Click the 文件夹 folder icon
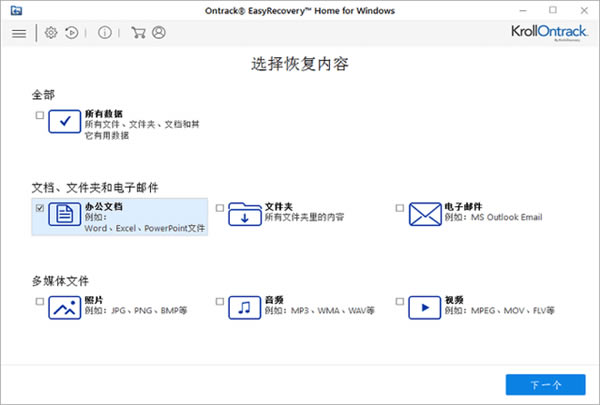 pyautogui.click(x=245, y=214)
